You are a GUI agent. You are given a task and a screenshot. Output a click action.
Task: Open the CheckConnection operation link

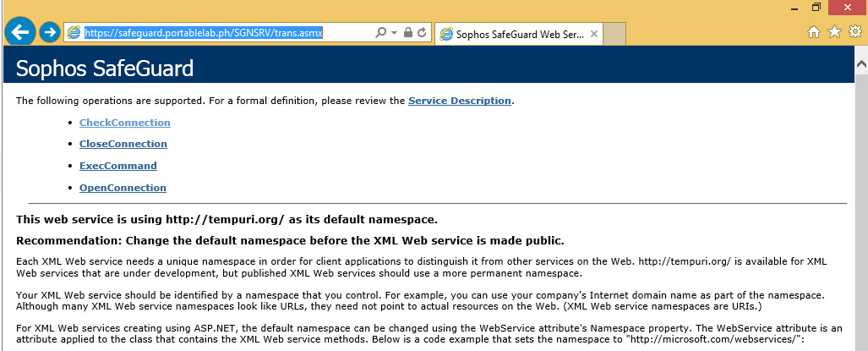pos(124,123)
